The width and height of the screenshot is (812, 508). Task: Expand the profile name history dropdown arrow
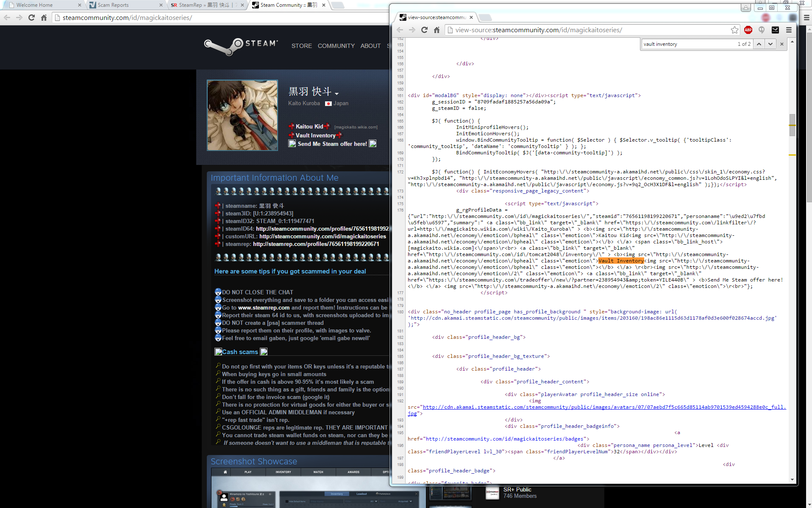tap(336, 94)
